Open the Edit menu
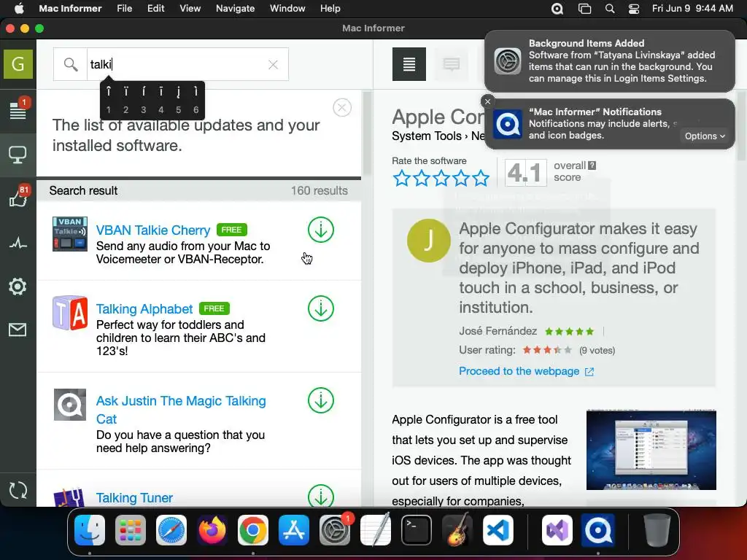This screenshot has height=560, width=747. click(156, 8)
